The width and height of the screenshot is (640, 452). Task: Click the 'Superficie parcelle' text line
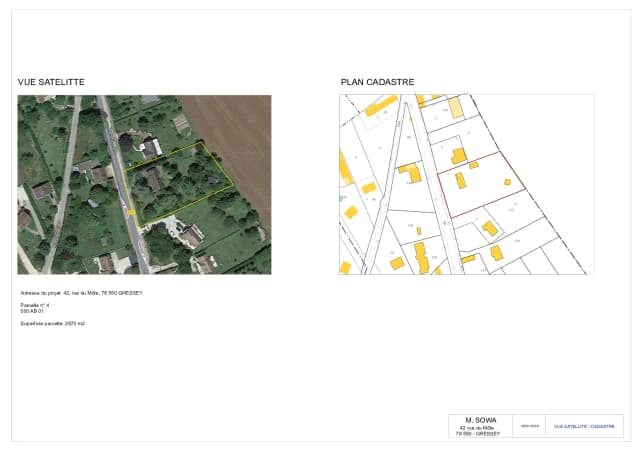click(53, 324)
